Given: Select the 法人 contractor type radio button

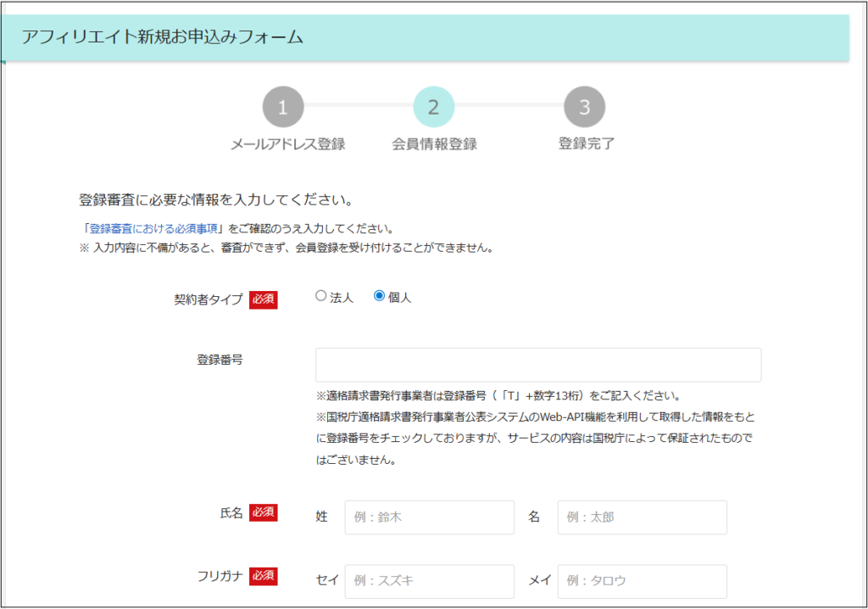Looking at the screenshot, I should coord(320,294).
